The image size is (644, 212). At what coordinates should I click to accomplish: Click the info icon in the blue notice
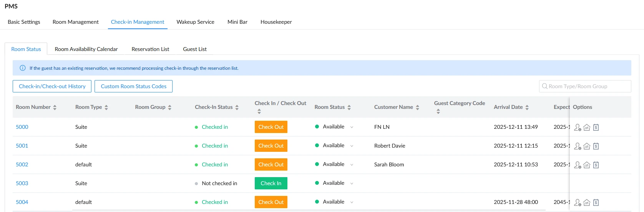pos(23,68)
